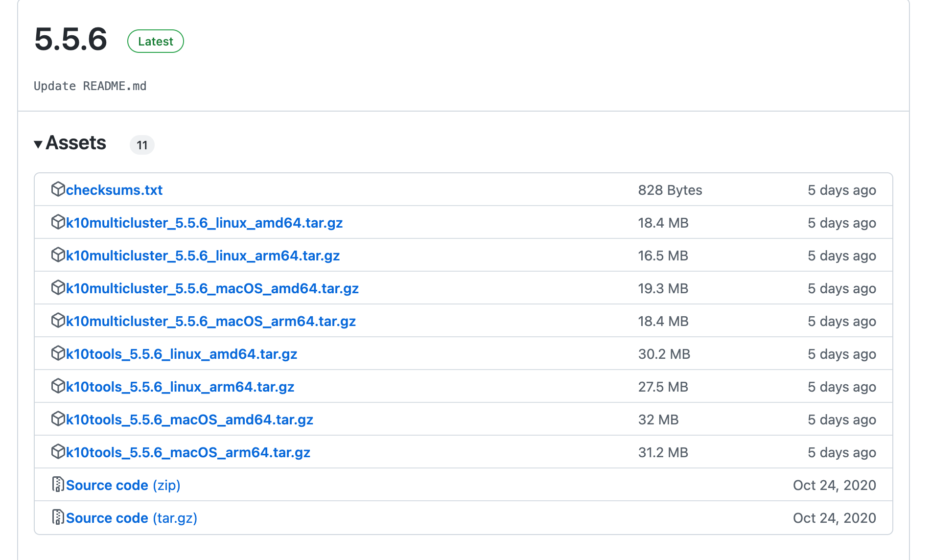Download k10tools_5.5.6_macOS_arm64.tar.gz
The image size is (931, 560).
[x=188, y=452]
